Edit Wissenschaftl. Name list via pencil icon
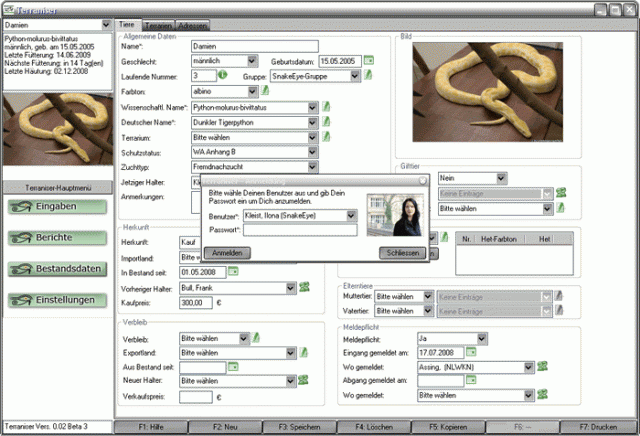 coord(326,107)
